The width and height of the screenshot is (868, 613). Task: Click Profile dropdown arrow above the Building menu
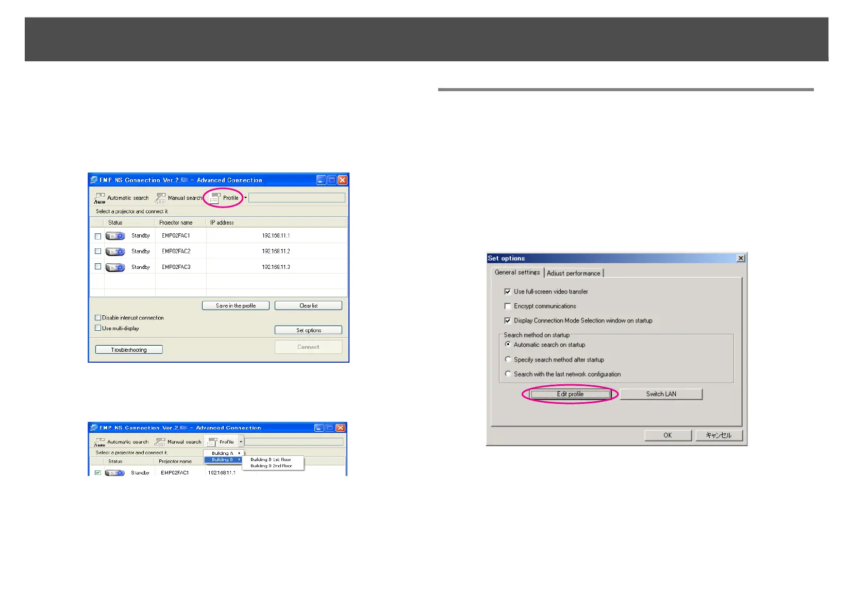tap(241, 442)
